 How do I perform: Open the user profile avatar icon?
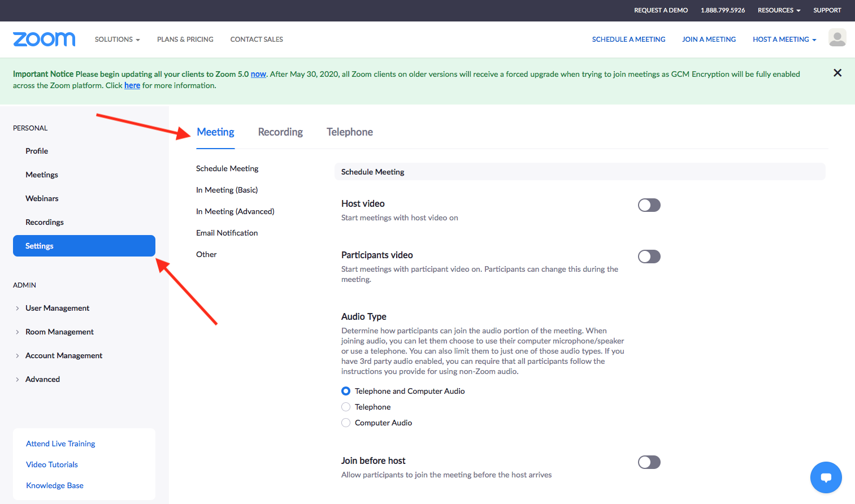tap(837, 38)
